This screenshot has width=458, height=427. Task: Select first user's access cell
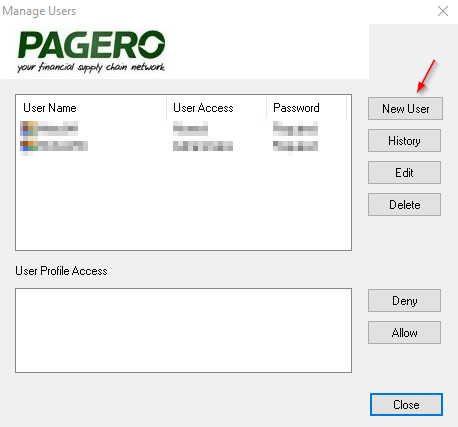coord(190,128)
